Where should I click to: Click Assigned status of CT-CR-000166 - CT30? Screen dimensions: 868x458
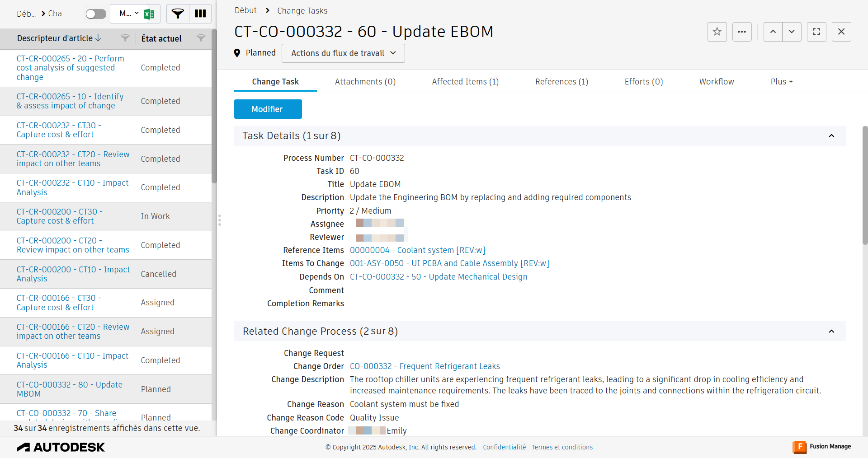point(157,303)
